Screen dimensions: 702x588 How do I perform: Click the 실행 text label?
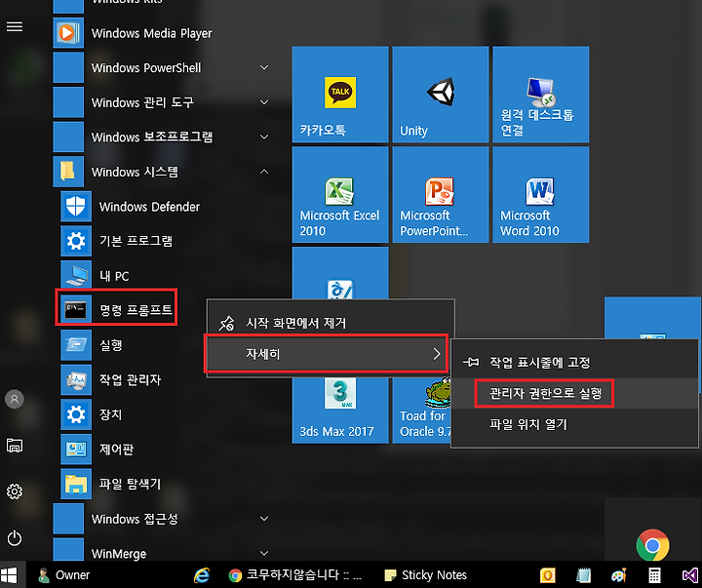(110, 345)
